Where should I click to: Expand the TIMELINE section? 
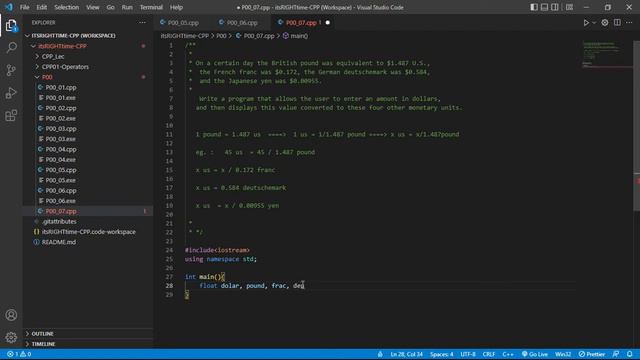click(88, 344)
